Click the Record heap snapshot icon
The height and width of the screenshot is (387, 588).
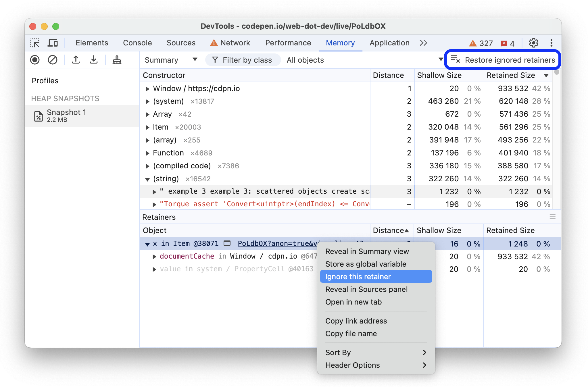(34, 60)
